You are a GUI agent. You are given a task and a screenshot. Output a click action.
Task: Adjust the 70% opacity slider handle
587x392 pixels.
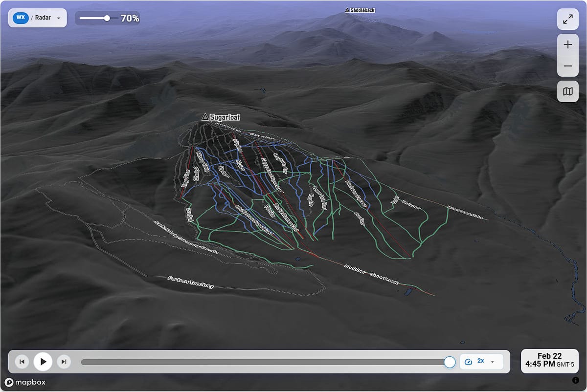(107, 18)
